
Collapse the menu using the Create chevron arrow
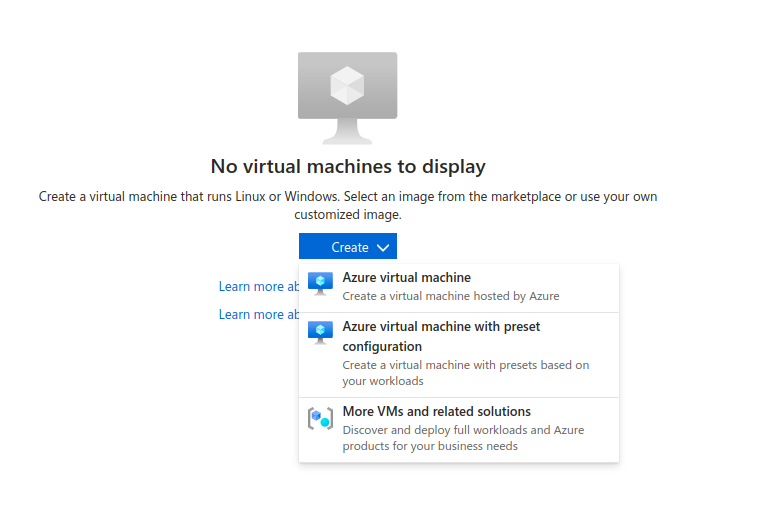point(383,248)
